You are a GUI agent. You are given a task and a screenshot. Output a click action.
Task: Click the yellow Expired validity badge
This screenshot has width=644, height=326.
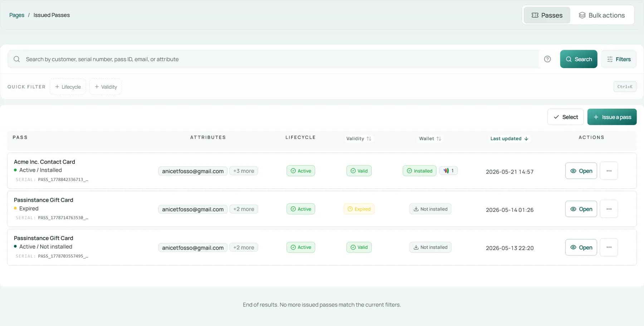tap(359, 209)
